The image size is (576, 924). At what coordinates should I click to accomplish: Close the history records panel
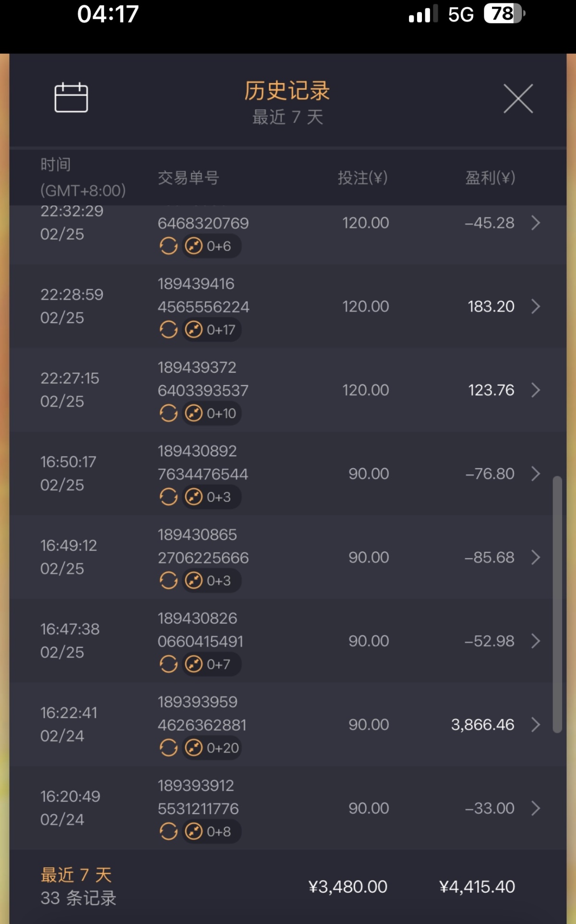[518, 99]
